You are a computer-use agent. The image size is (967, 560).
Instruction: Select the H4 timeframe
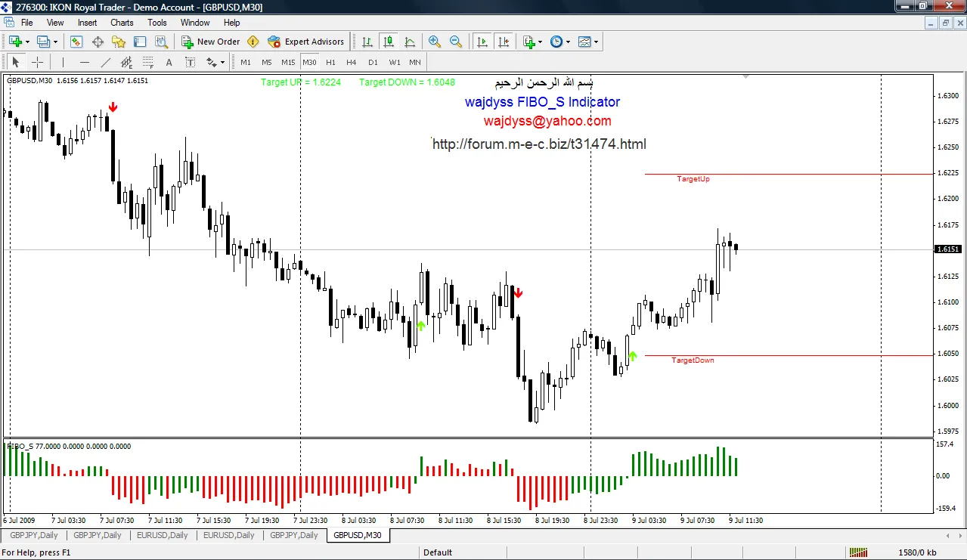click(x=352, y=63)
